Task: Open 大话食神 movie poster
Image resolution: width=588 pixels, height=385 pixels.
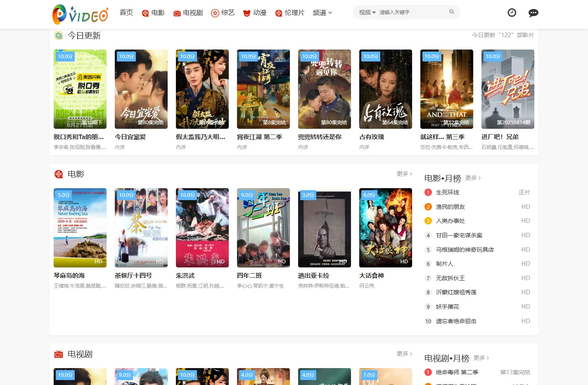Action: point(386,228)
